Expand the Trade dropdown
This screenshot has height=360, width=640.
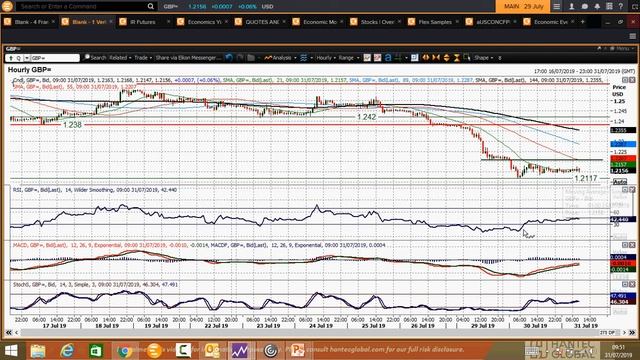click(143, 58)
